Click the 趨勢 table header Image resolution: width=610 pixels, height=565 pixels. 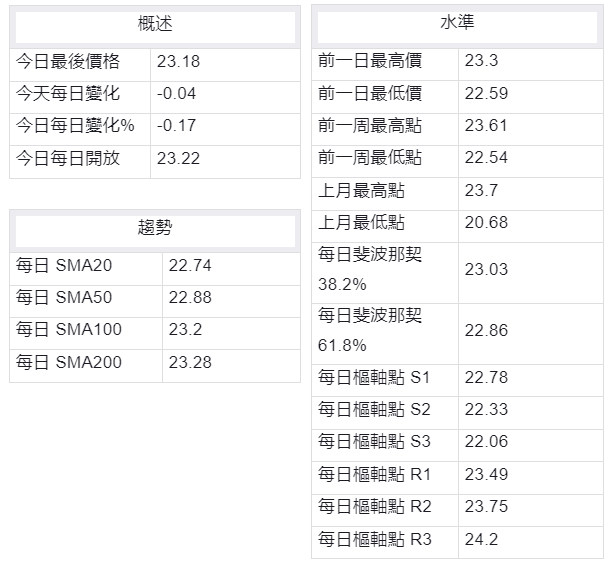point(155,228)
